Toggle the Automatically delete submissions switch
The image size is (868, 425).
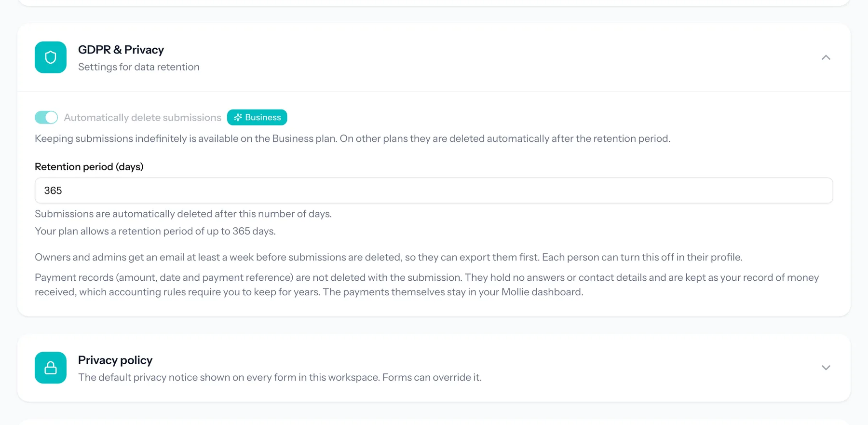click(x=46, y=117)
